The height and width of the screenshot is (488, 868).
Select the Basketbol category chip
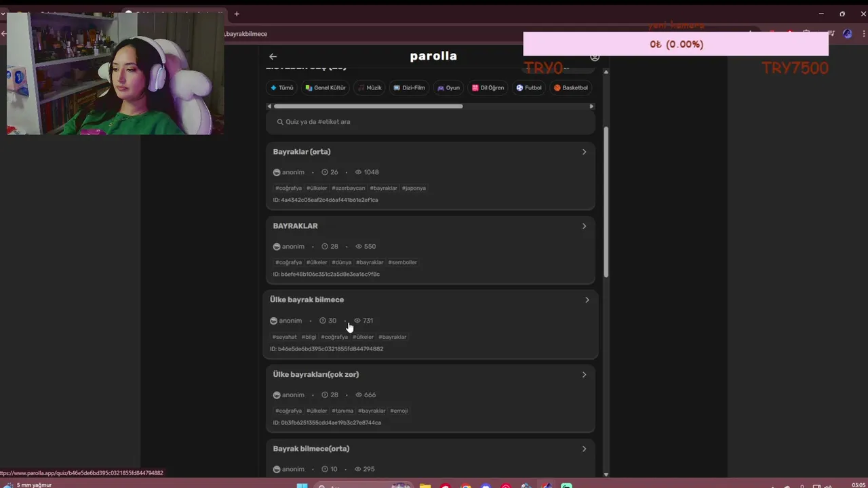[x=571, y=87]
